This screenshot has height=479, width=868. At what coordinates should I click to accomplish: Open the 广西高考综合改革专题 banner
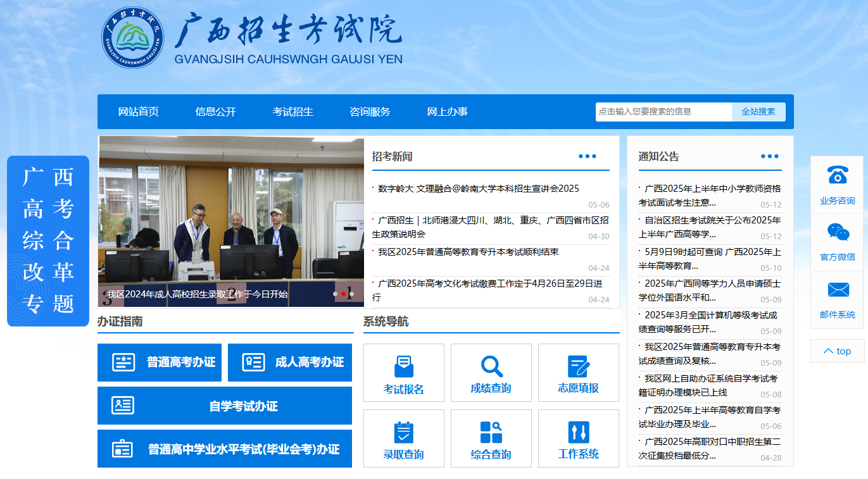pos(48,241)
